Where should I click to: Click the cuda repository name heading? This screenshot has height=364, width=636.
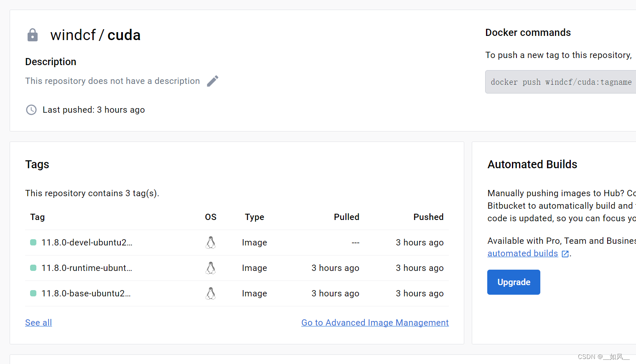(x=124, y=35)
